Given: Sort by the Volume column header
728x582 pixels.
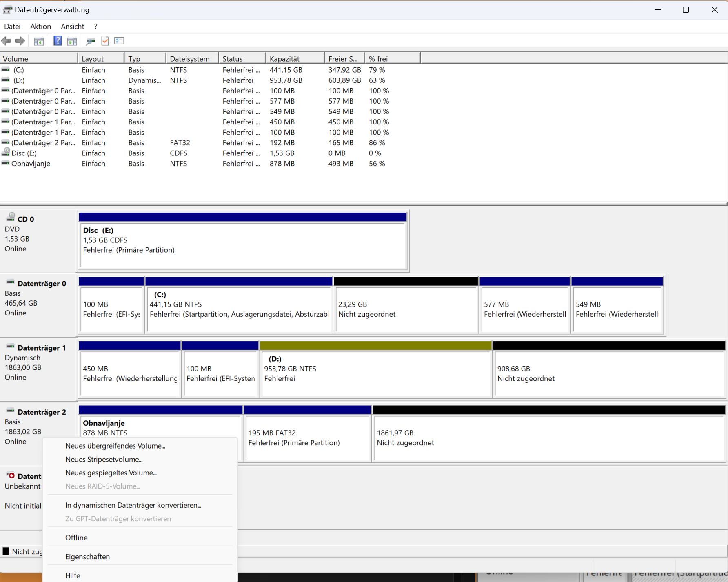Looking at the screenshot, I should tap(39, 59).
